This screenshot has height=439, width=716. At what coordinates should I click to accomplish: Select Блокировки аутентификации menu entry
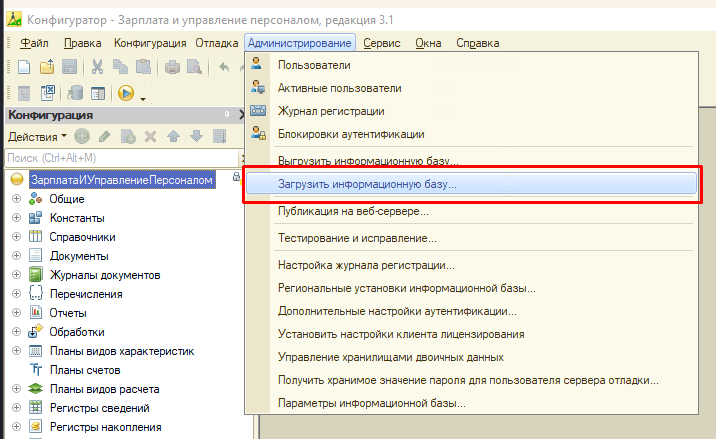tap(471, 134)
